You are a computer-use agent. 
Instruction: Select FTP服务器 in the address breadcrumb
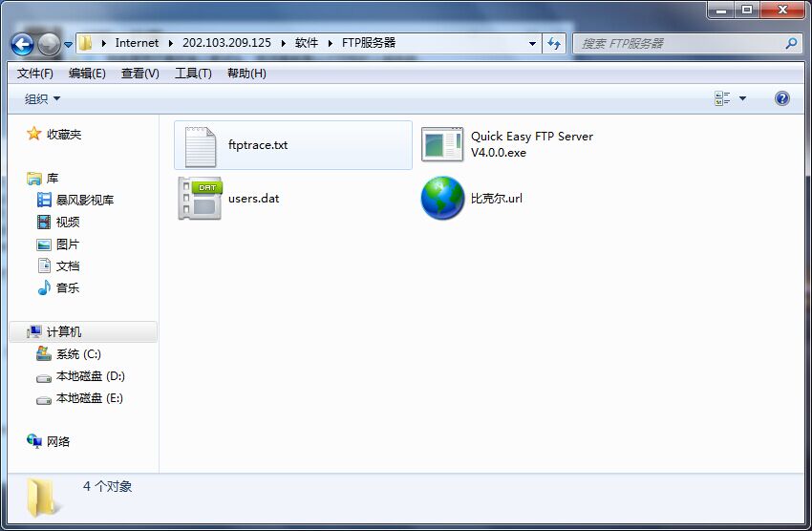(x=369, y=43)
